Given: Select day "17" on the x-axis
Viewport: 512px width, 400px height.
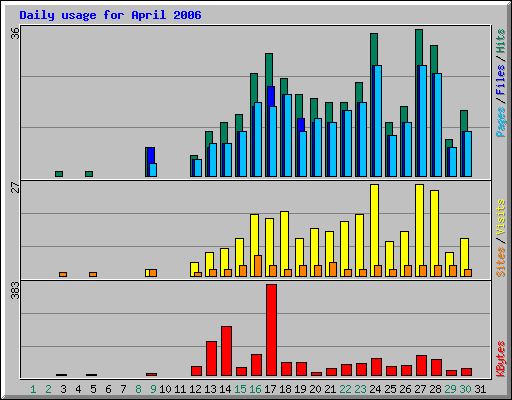Looking at the screenshot, I should coord(270,389).
